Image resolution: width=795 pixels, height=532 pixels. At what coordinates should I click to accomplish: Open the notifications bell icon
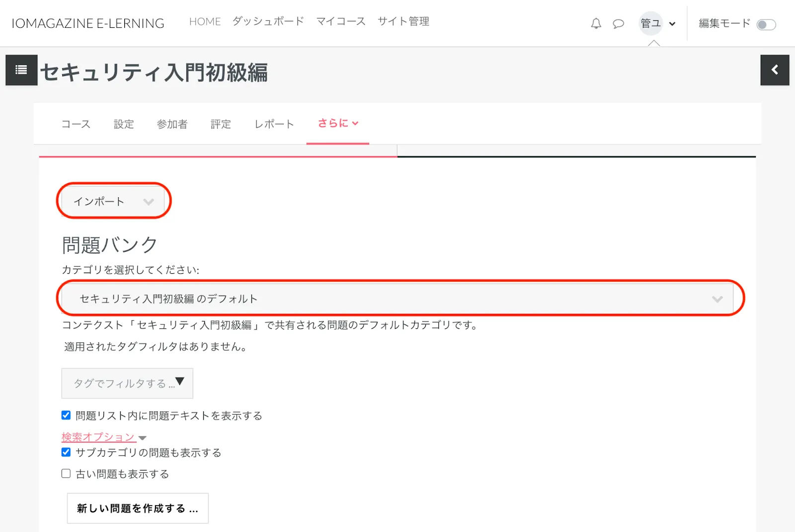coord(596,23)
